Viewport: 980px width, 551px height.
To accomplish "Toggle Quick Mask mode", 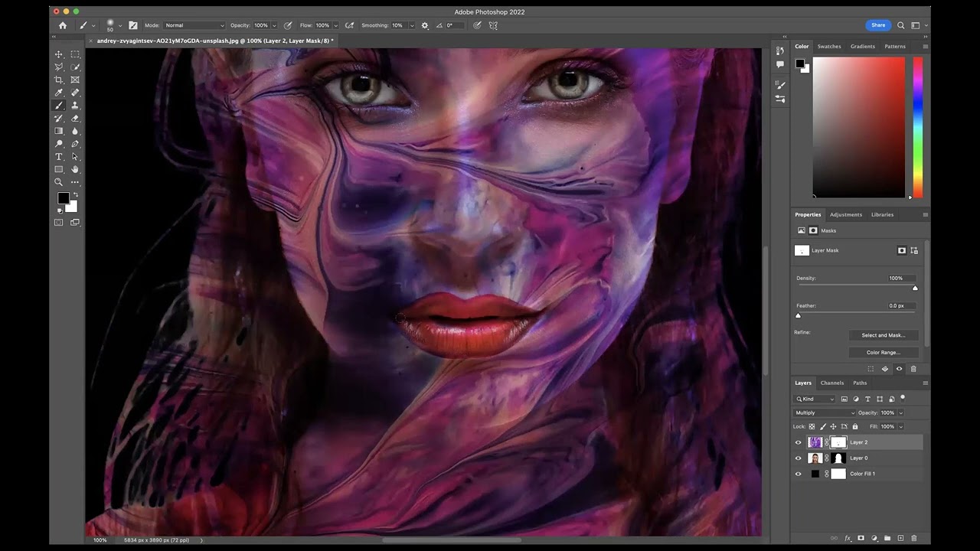I will [58, 222].
